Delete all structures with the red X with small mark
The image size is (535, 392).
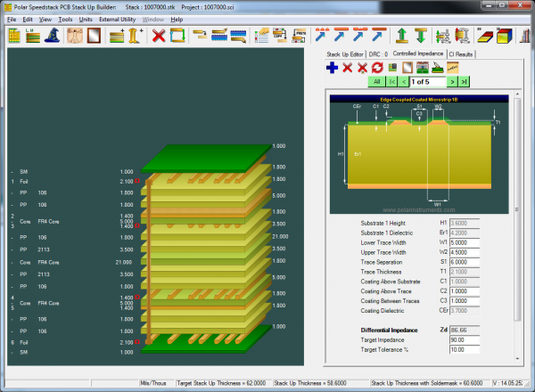(x=362, y=68)
